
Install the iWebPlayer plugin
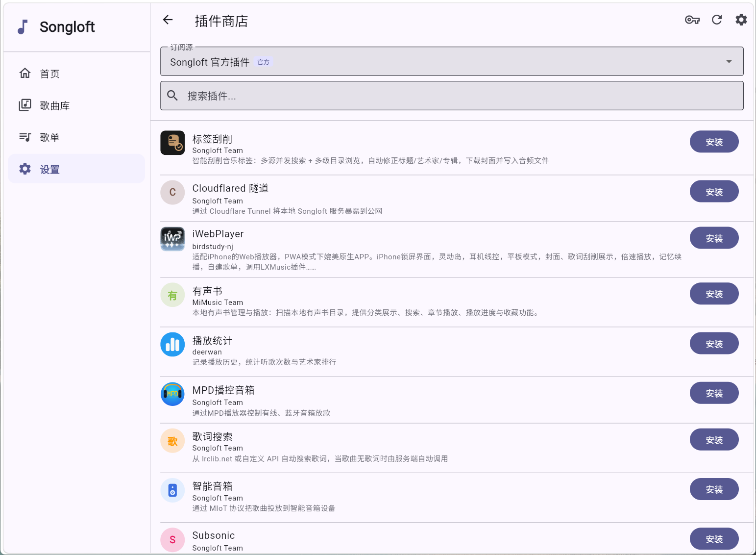(x=714, y=238)
